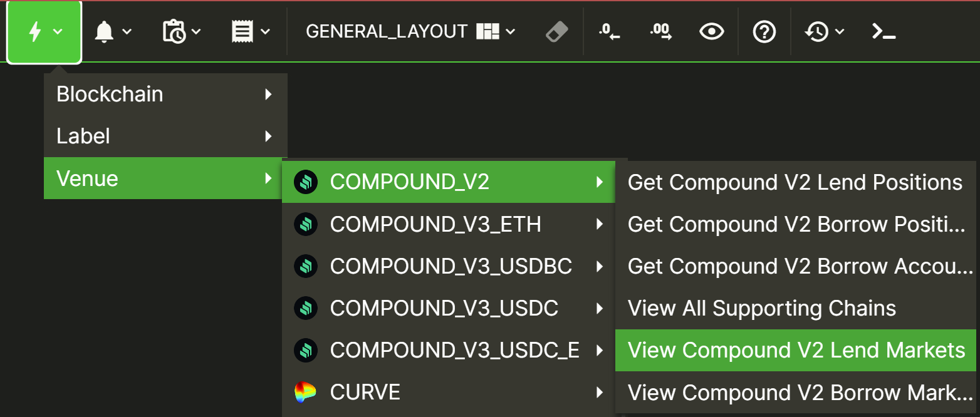This screenshot has height=417, width=980.
Task: Click the arrow next to COMPOUND_V3_USDC_E
Action: coord(600,350)
